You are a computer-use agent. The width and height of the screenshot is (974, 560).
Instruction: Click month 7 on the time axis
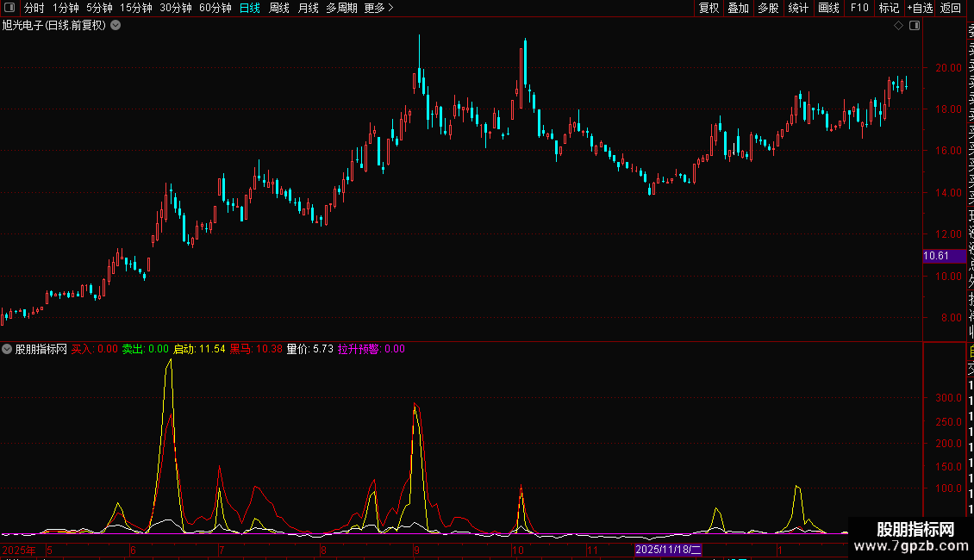pos(222,550)
